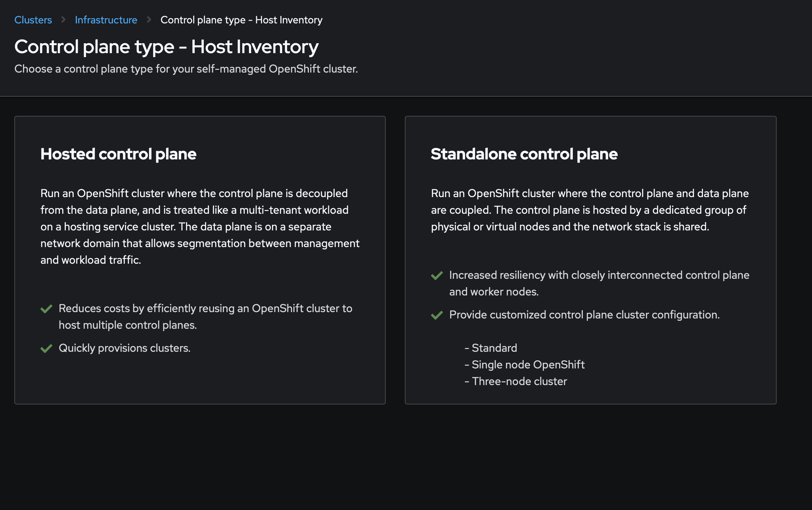Click the "Quickly provisions clusters." benefit text

[x=124, y=348]
